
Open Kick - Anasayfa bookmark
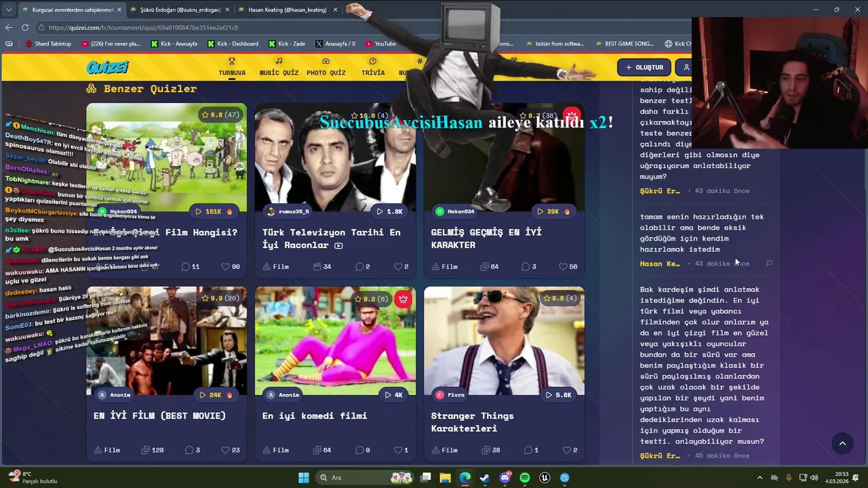[x=174, y=43]
